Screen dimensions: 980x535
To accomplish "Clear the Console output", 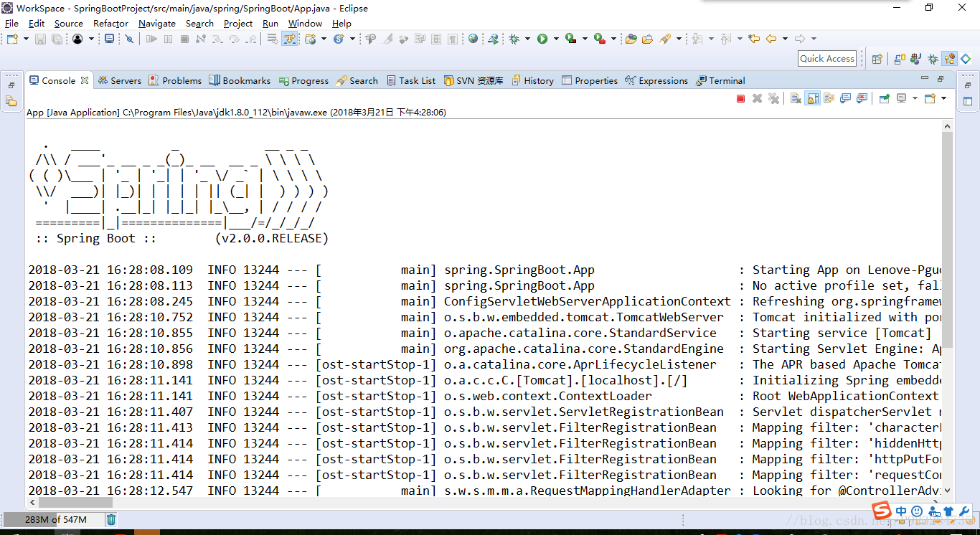I will [x=796, y=98].
